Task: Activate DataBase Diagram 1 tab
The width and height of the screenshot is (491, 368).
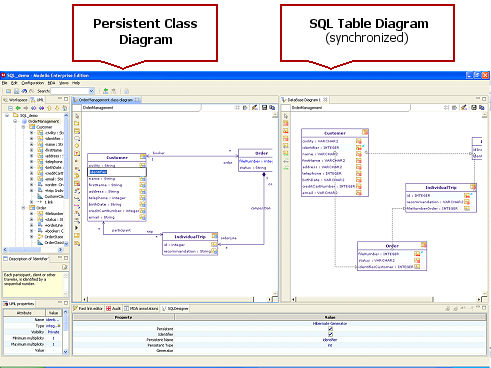Action: coord(304,100)
